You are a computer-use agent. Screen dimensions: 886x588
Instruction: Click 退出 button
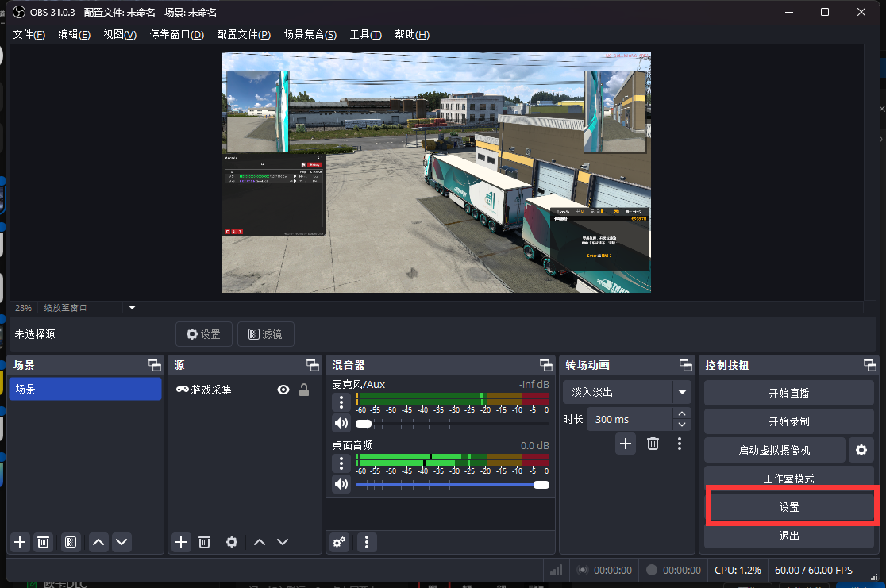[x=789, y=536]
